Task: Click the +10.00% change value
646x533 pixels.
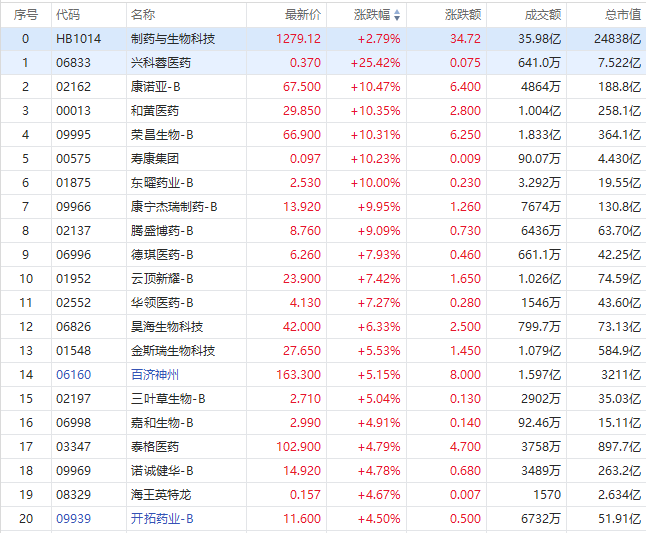Action: point(375,183)
